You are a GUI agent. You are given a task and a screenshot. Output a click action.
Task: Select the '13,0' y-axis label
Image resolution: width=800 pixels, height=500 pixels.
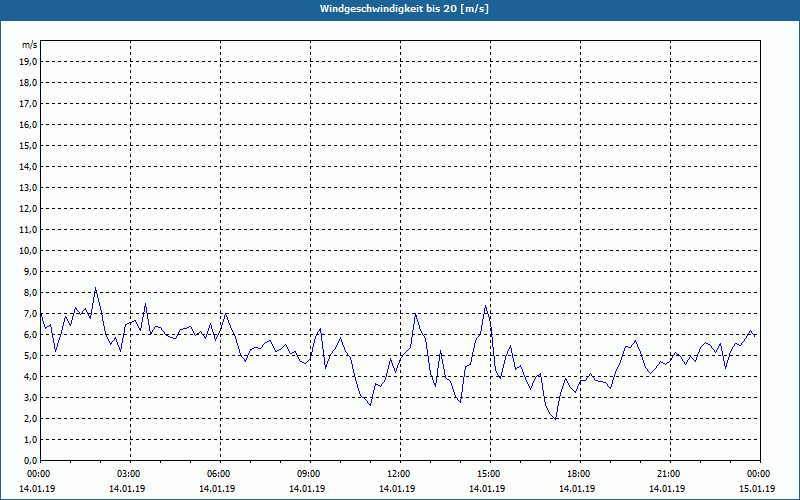[28, 188]
